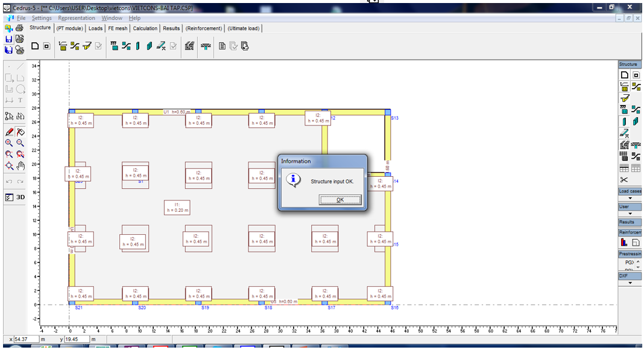Click the red pencil tool
This screenshot has height=350, width=644.
point(9,132)
